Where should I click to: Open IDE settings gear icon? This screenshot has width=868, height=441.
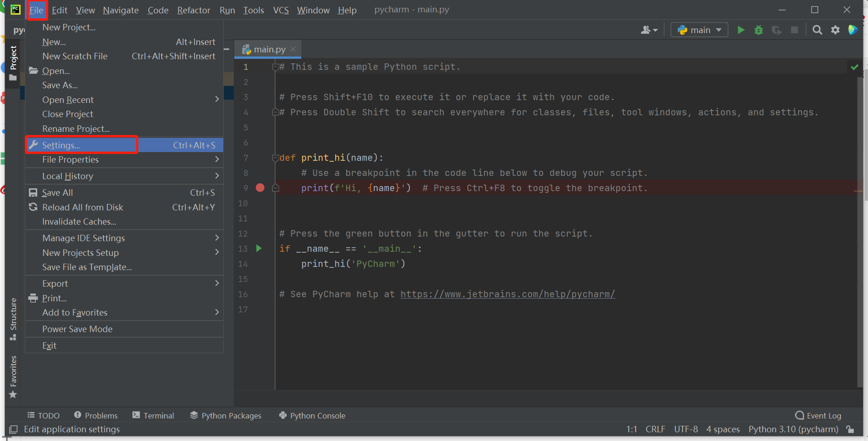tap(835, 30)
